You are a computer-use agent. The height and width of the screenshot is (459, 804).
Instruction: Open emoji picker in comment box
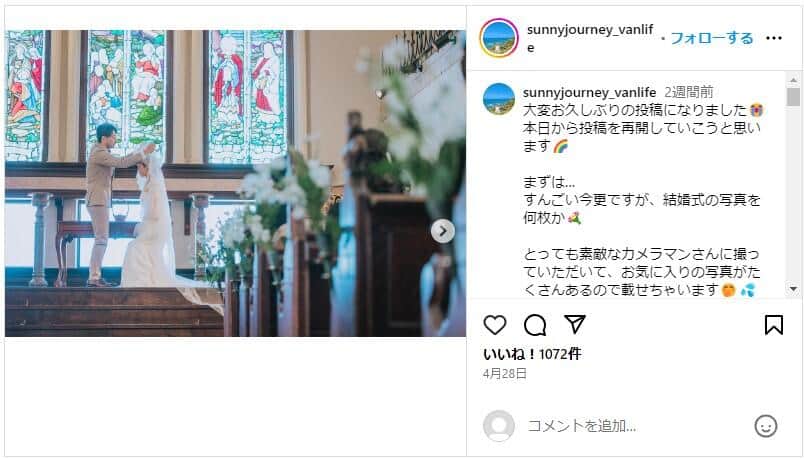pyautogui.click(x=766, y=426)
